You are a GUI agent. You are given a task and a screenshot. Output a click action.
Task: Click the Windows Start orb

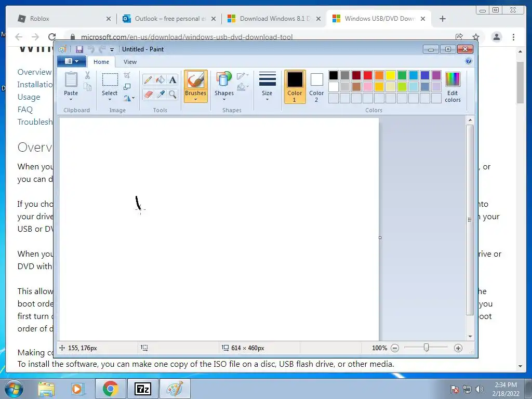(14, 389)
